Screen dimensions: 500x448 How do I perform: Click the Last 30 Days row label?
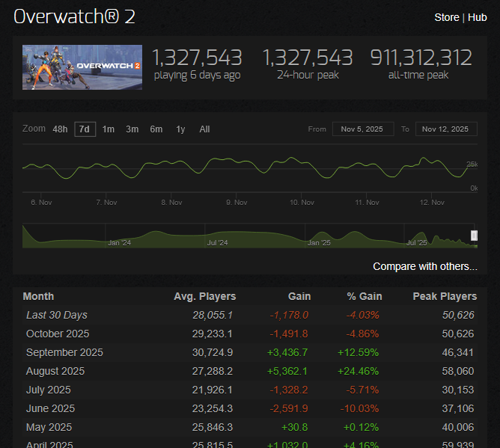[x=56, y=315]
